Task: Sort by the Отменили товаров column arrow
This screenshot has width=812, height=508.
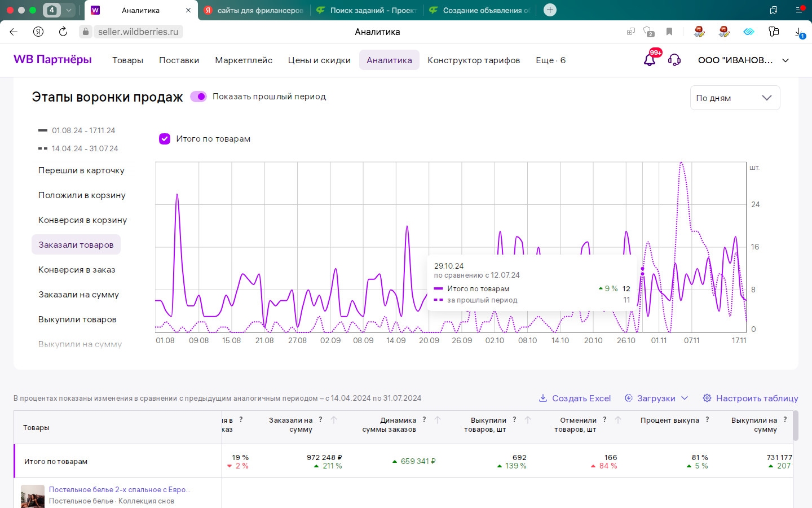Action: pos(618,420)
